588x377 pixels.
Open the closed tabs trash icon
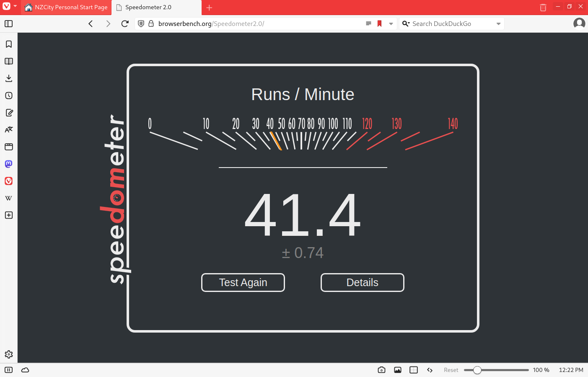(x=543, y=7)
